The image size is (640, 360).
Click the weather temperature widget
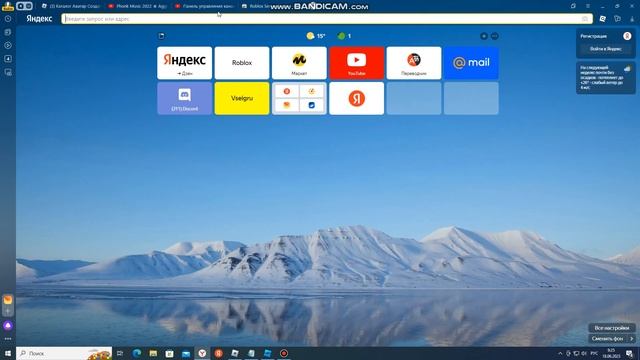(x=316, y=36)
